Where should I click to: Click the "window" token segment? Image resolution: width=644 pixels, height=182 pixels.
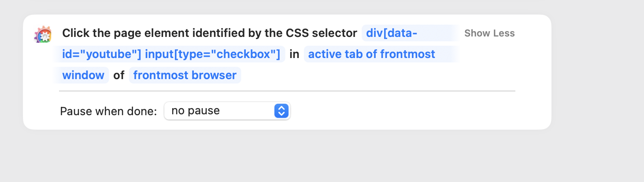(83, 75)
